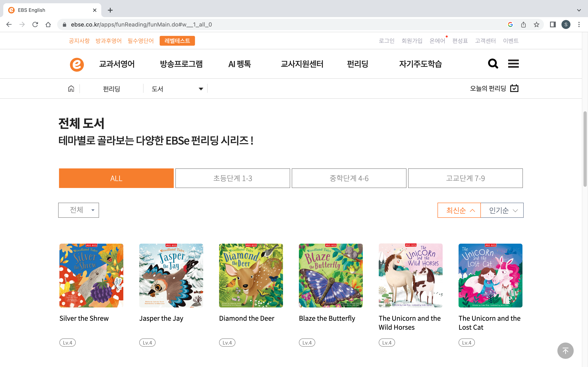Open the 오늘의 펀리딩 calendar icon
Viewport: 588px width, 367px height.
point(514,88)
